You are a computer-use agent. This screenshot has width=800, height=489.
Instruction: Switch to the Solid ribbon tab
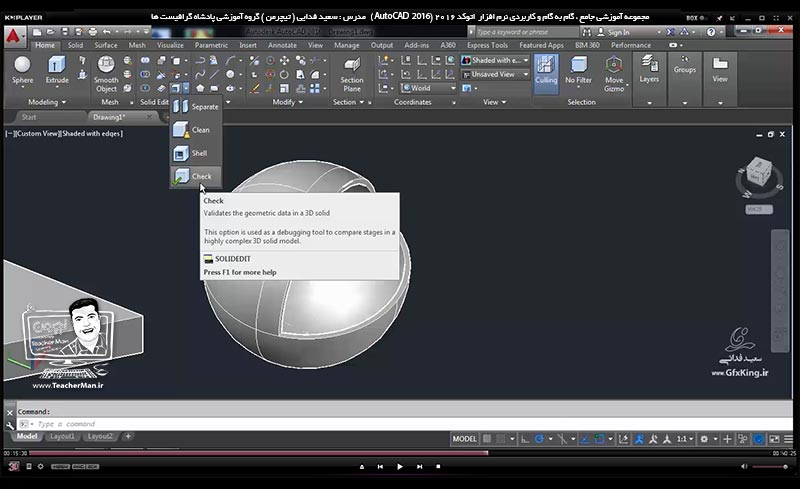(x=75, y=45)
